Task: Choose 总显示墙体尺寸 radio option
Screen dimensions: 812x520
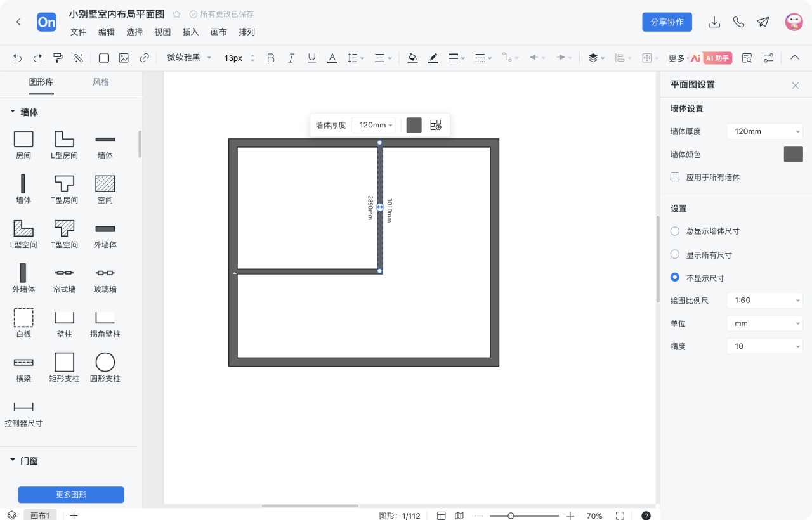Action: click(x=675, y=231)
